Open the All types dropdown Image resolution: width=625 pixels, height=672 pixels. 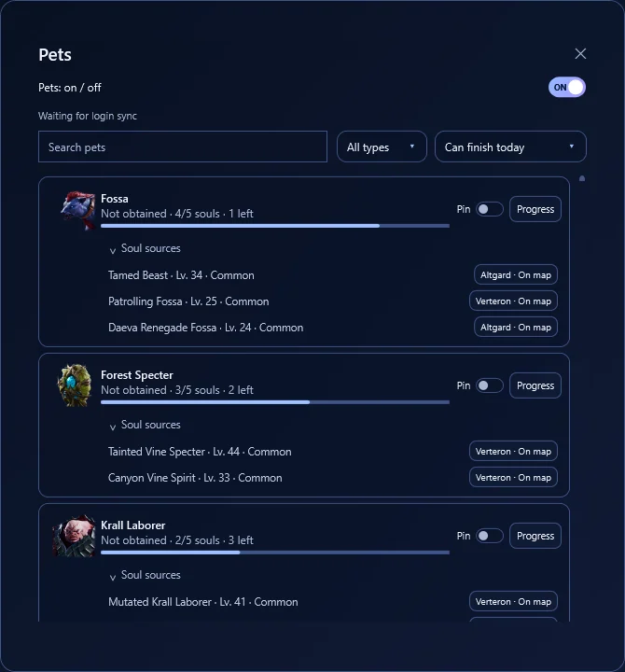(x=382, y=147)
